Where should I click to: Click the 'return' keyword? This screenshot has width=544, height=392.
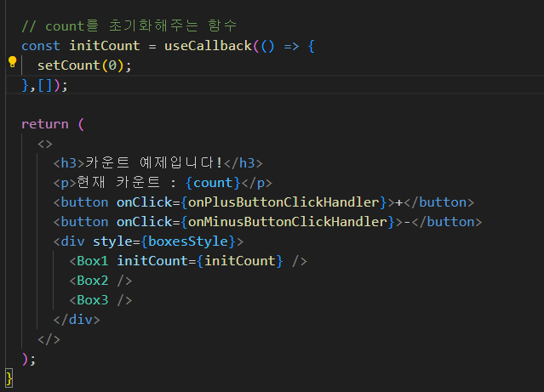click(x=45, y=124)
